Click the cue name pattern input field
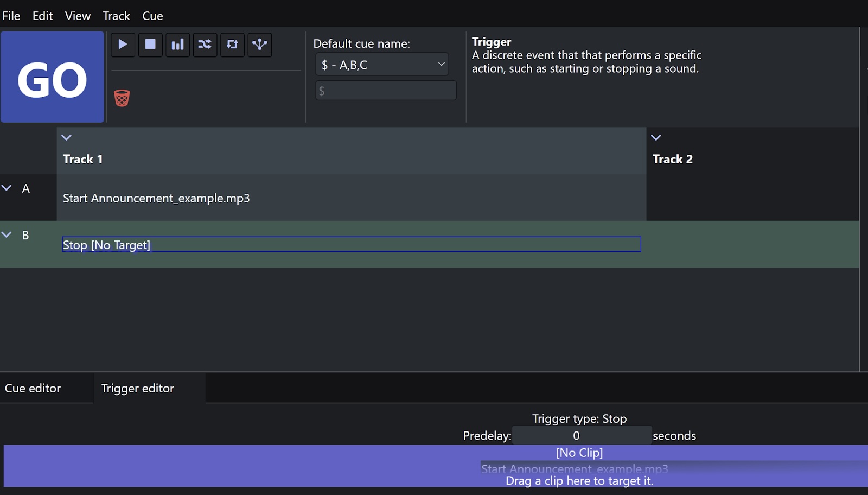 pos(386,91)
